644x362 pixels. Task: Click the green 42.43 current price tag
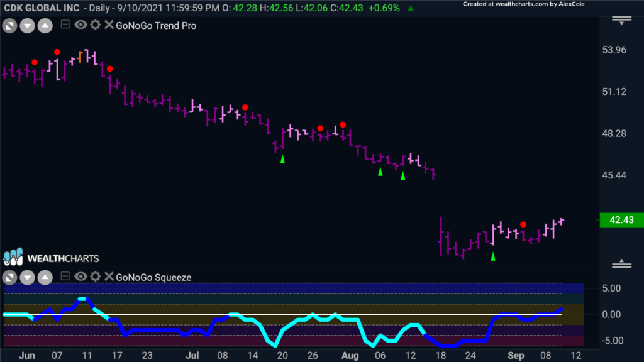[621, 220]
